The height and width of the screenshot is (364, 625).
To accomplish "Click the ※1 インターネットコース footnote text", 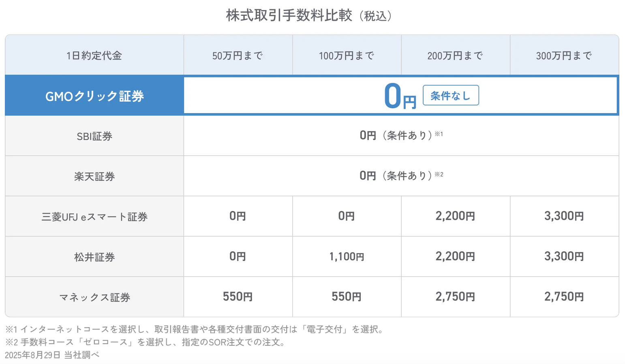I will click(x=195, y=329).
